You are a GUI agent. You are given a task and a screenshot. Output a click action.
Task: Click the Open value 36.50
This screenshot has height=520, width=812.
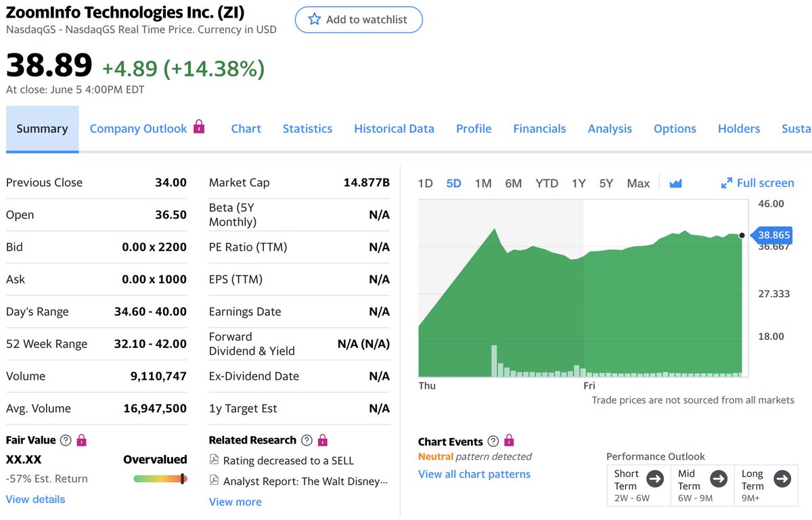click(171, 215)
